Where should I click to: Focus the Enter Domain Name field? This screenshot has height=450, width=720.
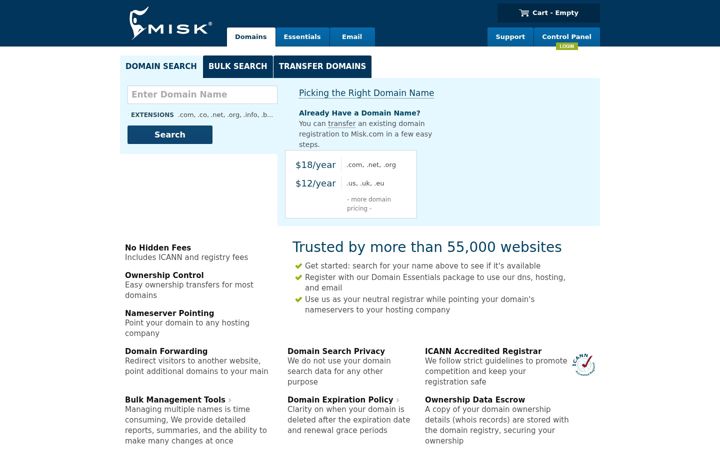point(202,95)
